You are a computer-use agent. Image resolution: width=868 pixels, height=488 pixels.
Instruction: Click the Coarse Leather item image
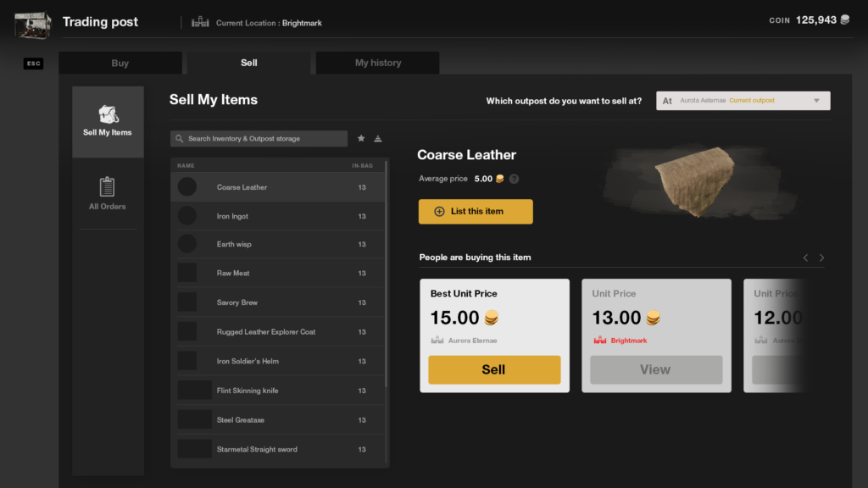(697, 182)
